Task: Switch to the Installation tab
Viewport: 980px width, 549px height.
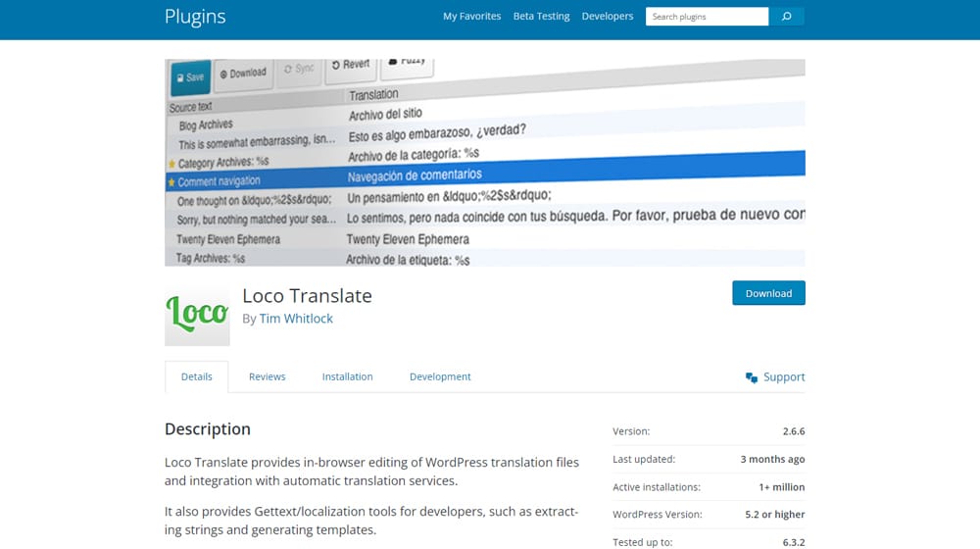Action: pyautogui.click(x=348, y=376)
